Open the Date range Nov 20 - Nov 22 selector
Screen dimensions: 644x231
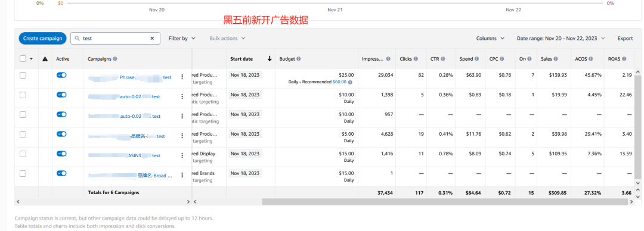[561, 38]
